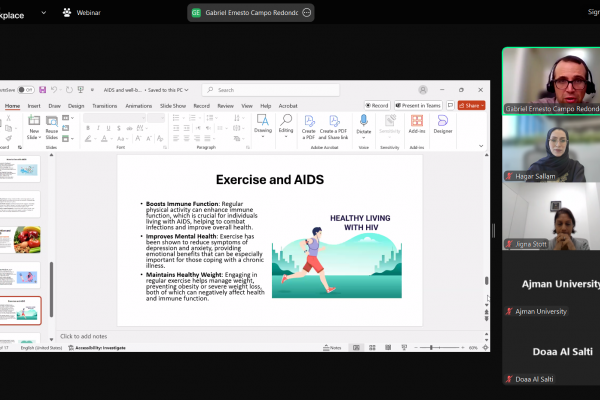The height and width of the screenshot is (400, 600).
Task: Select the slide thumbnail showing vegetables
Action: 20,240
